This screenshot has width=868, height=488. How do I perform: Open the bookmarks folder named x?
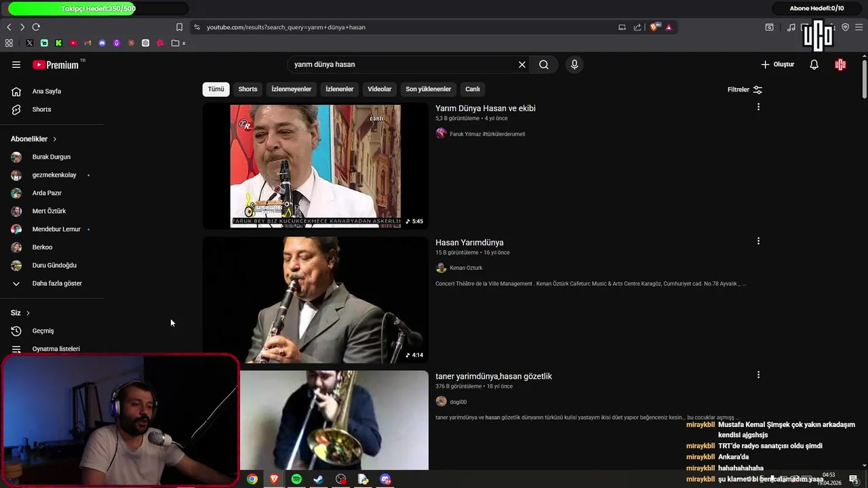178,43
